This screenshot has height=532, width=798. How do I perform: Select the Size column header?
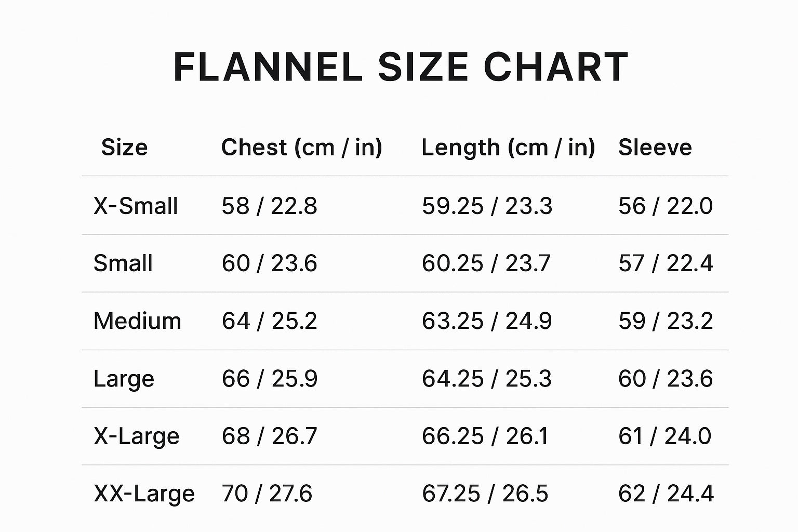[124, 148]
